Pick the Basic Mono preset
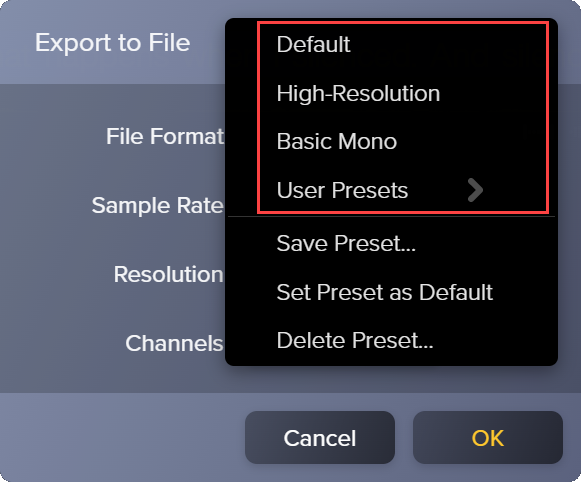 pos(337,142)
